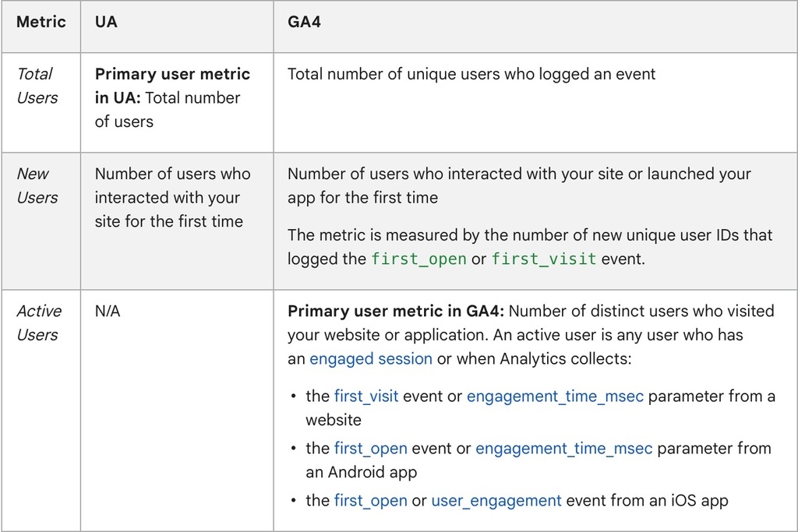Open engagement_time_msec link in the website bullet

pos(555,396)
